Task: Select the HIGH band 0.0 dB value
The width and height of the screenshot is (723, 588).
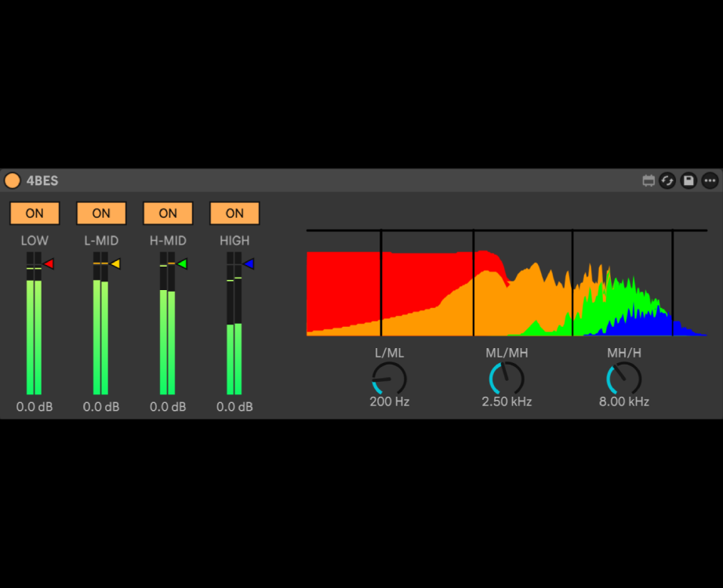Action: [x=234, y=407]
